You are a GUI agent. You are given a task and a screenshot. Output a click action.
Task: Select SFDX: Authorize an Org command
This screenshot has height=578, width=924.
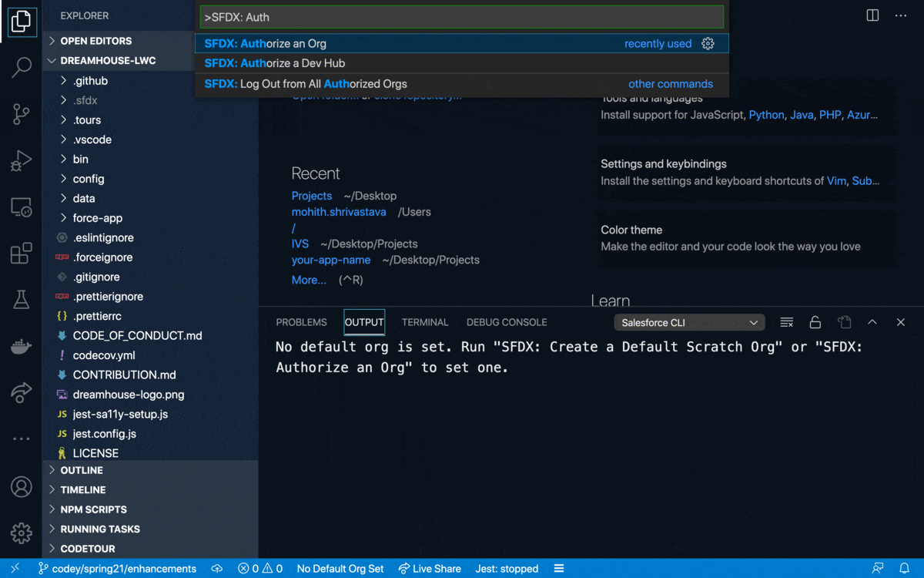(x=462, y=44)
